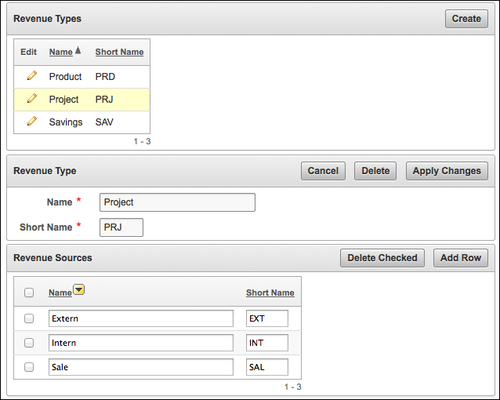The height and width of the screenshot is (400, 500).
Task: Click ascending sort arrow beside Name header
Action: [78, 51]
